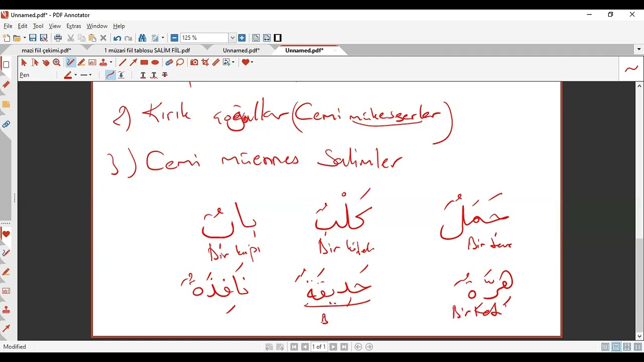Go to the next page button
This screenshot has height=362, width=644.
tap(333, 347)
